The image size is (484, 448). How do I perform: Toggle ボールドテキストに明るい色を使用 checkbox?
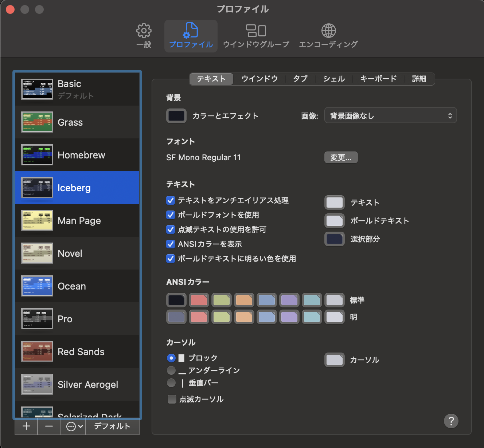point(171,259)
